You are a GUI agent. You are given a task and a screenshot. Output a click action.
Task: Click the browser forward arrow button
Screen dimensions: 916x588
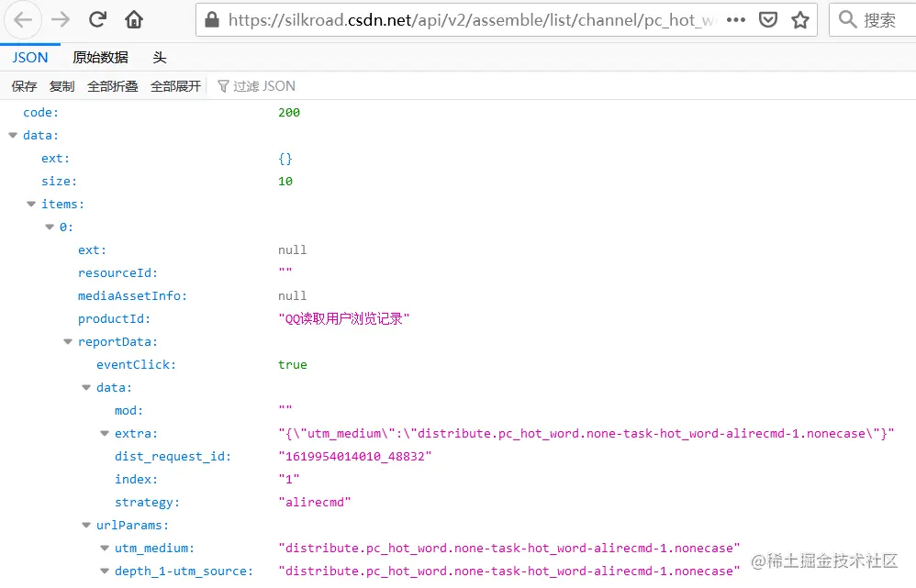pyautogui.click(x=61, y=20)
